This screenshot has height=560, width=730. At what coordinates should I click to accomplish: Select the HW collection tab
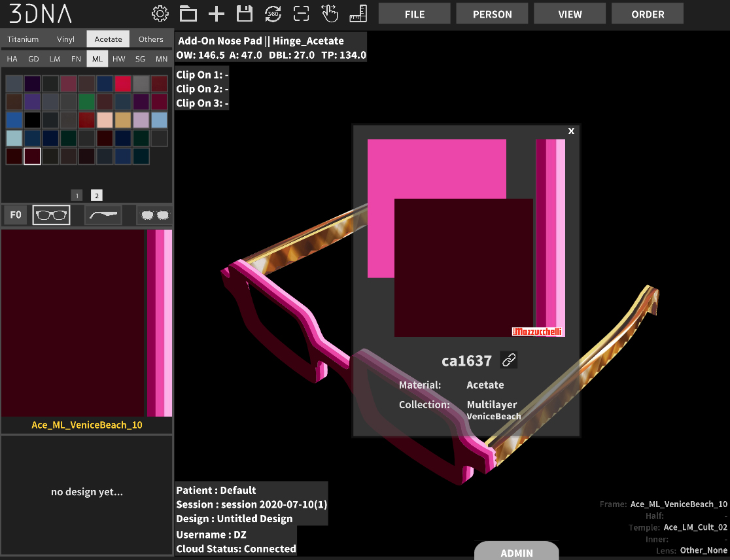[x=118, y=59]
